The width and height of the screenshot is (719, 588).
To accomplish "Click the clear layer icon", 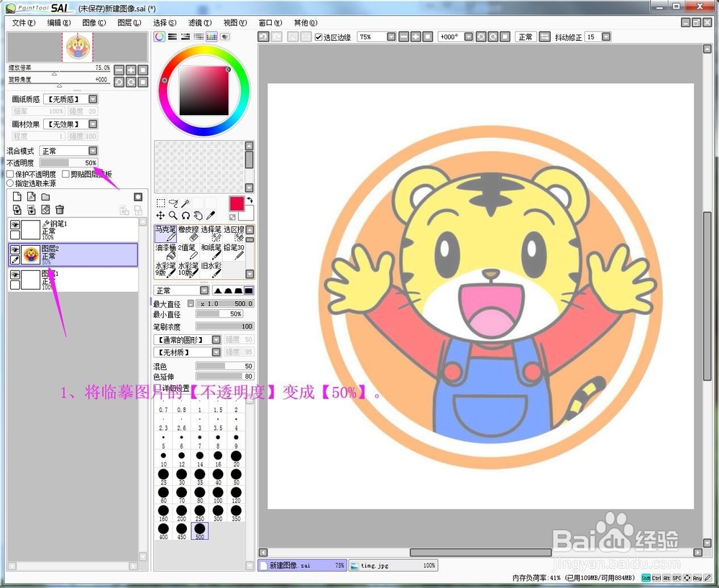I will pos(45,210).
